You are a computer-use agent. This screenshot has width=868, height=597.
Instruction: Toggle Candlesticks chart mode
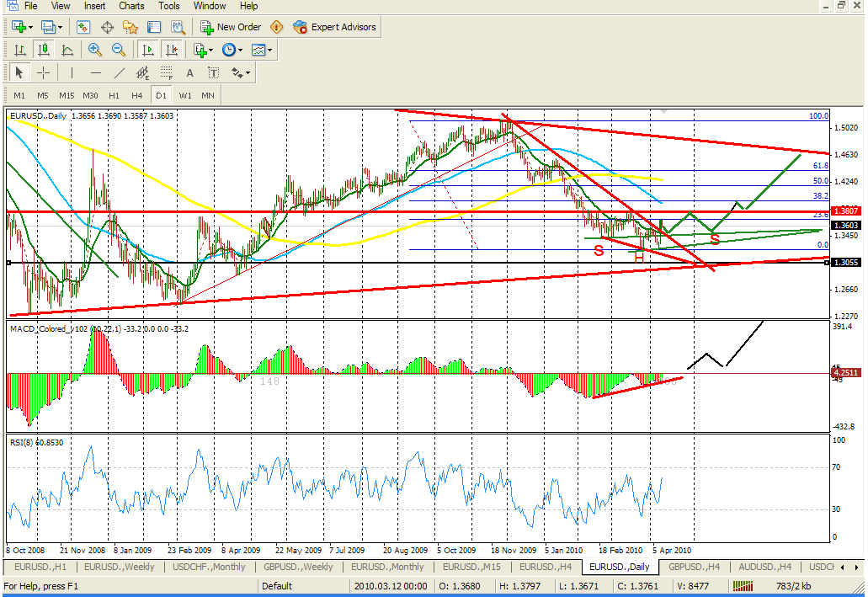pos(43,50)
